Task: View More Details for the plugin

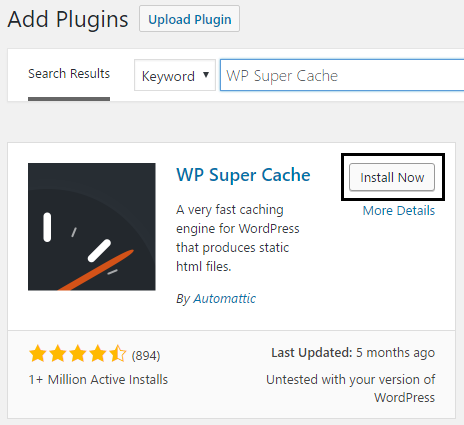Action: 399,211
